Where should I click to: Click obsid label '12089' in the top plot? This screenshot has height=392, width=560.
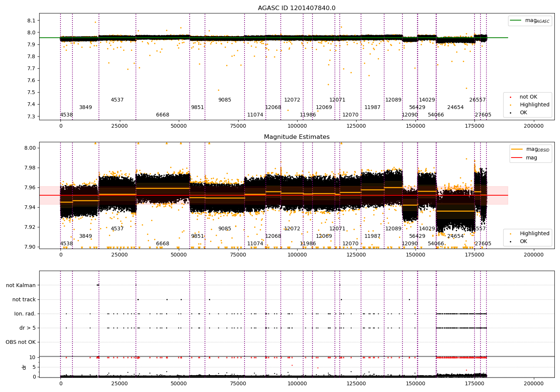(x=393, y=100)
